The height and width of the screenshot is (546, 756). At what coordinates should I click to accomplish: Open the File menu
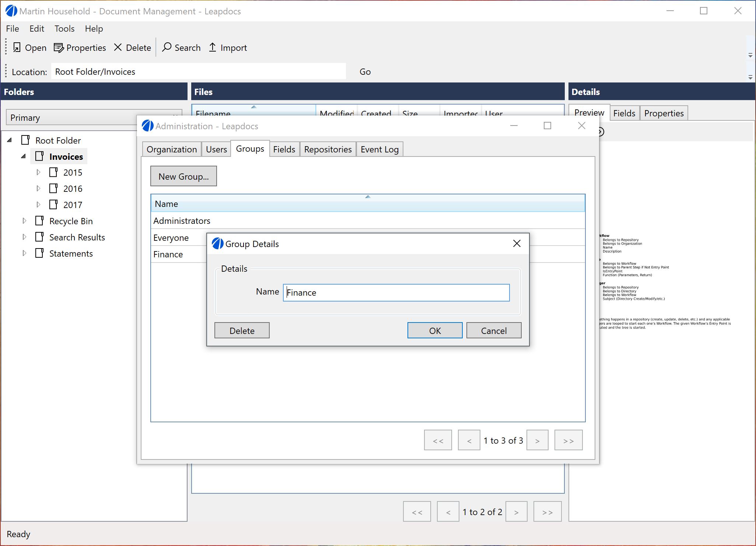pyautogui.click(x=13, y=29)
